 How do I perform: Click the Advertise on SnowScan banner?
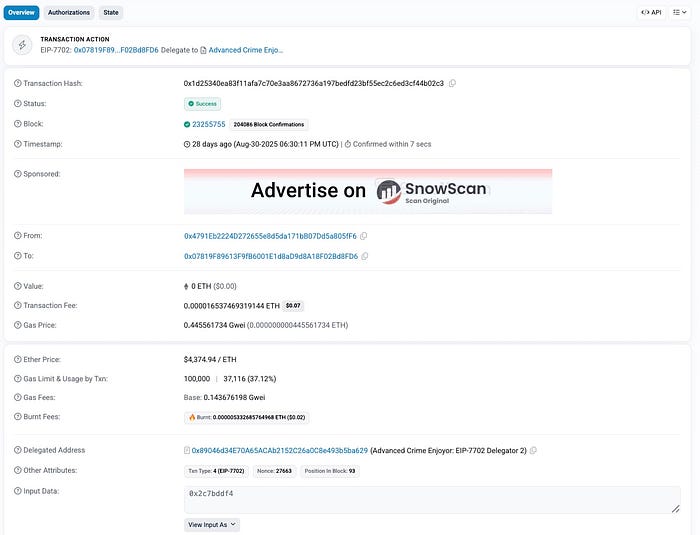[367, 190]
